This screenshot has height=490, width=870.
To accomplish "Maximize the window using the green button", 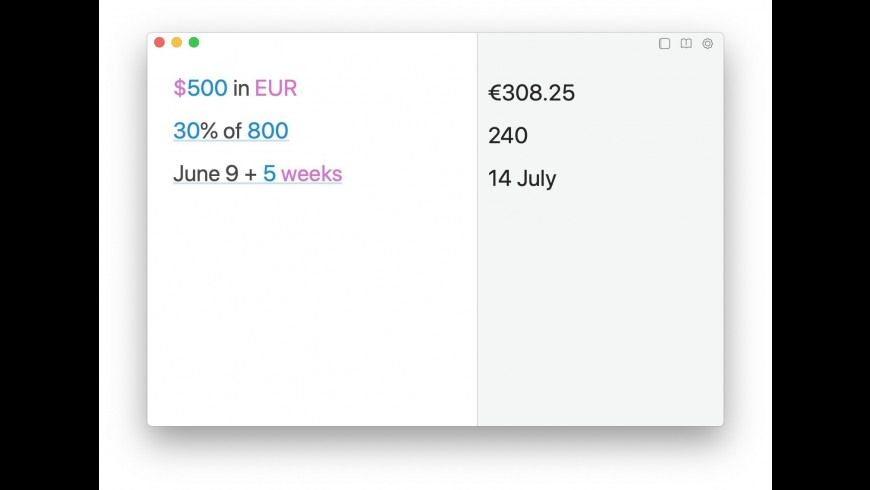I will pos(194,42).
